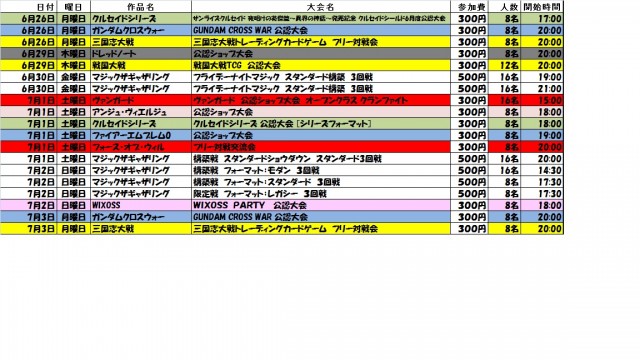640x360 pixels.
Task: Select the 曜日 column header cell
Action: (73, 7)
